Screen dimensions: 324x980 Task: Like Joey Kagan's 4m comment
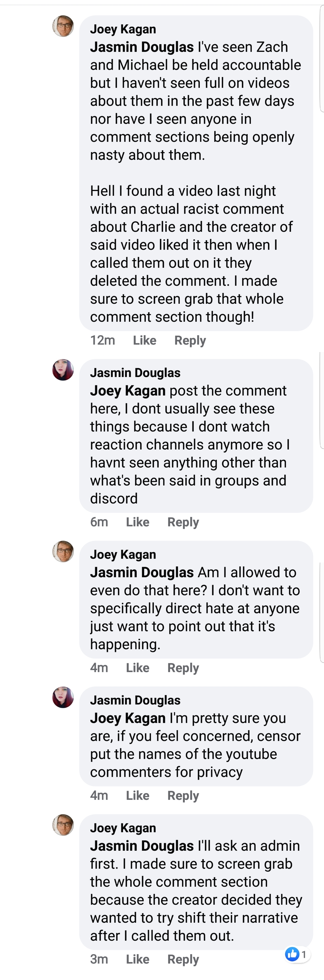coord(138,668)
